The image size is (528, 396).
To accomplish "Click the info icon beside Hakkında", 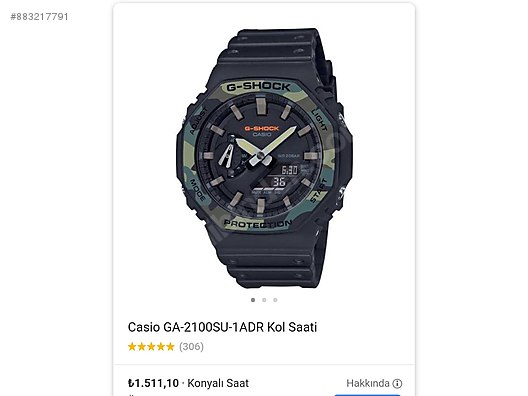I will coord(397,383).
